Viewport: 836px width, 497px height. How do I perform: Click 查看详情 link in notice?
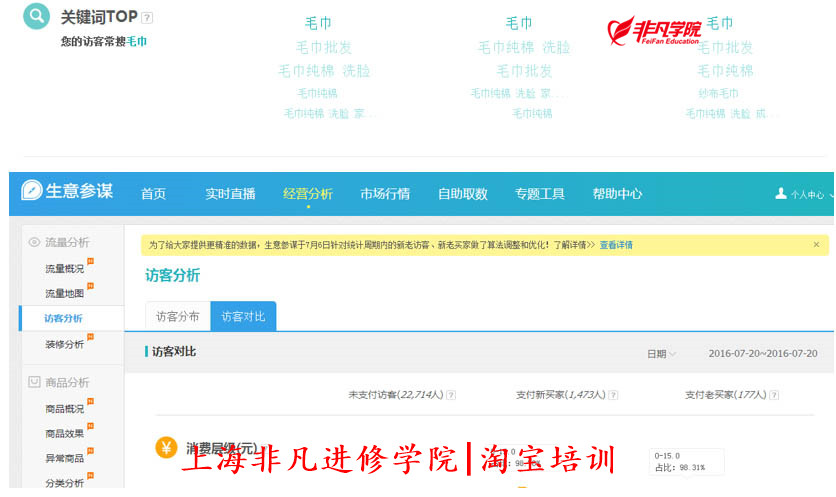point(616,245)
